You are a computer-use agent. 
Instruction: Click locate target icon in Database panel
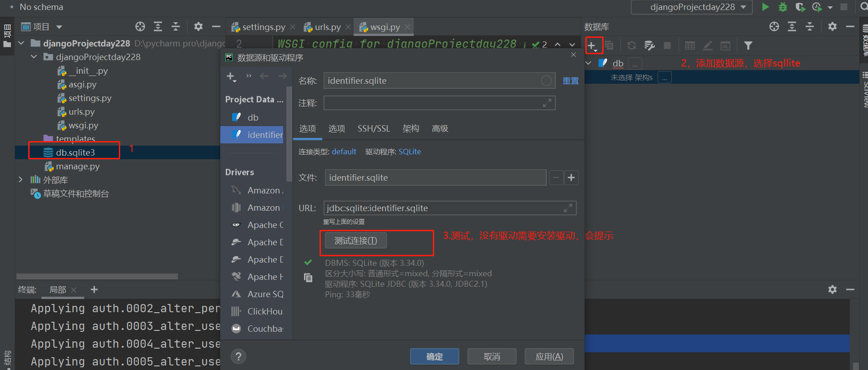(x=774, y=26)
